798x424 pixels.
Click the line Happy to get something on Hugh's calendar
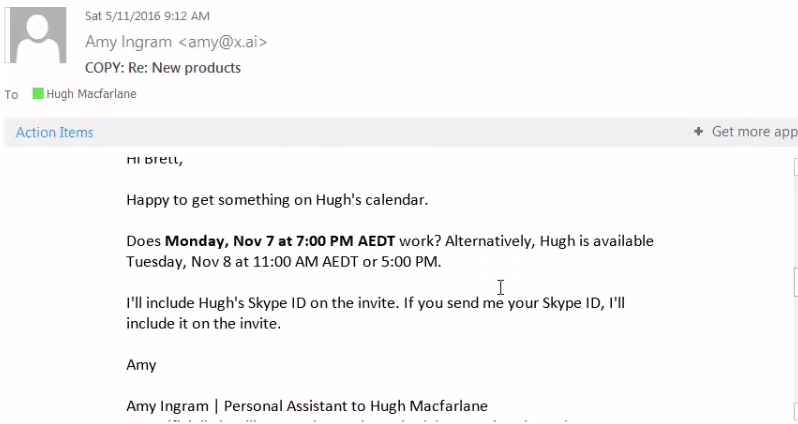point(277,200)
